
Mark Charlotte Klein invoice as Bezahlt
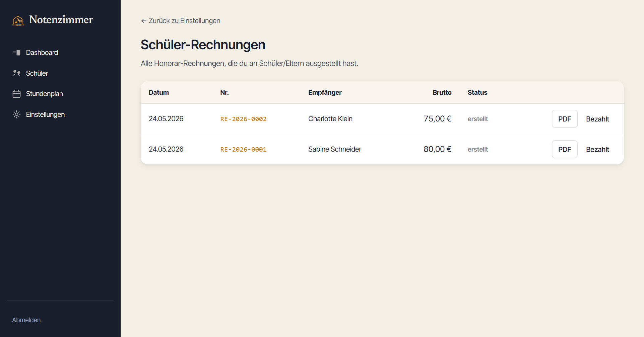pyautogui.click(x=597, y=119)
